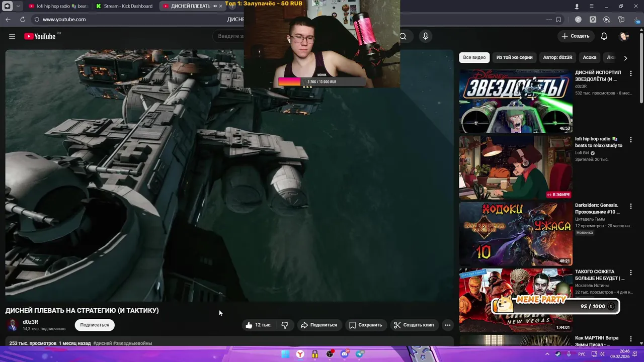The image size is (644, 362).
Task: Select the Асока chip
Action: pos(590,57)
